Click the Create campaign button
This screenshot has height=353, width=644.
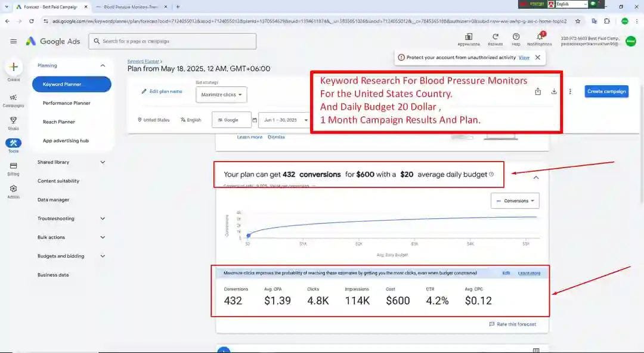point(606,91)
